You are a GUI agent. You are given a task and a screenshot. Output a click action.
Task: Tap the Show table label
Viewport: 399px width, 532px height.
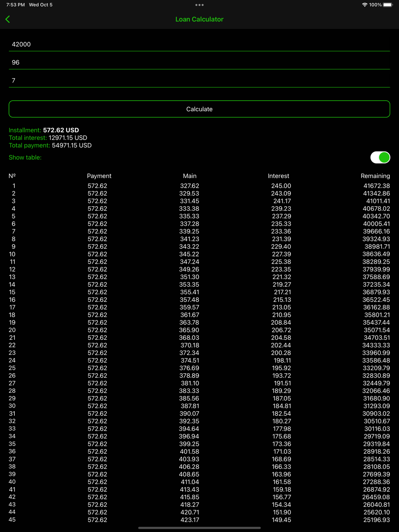(x=25, y=157)
